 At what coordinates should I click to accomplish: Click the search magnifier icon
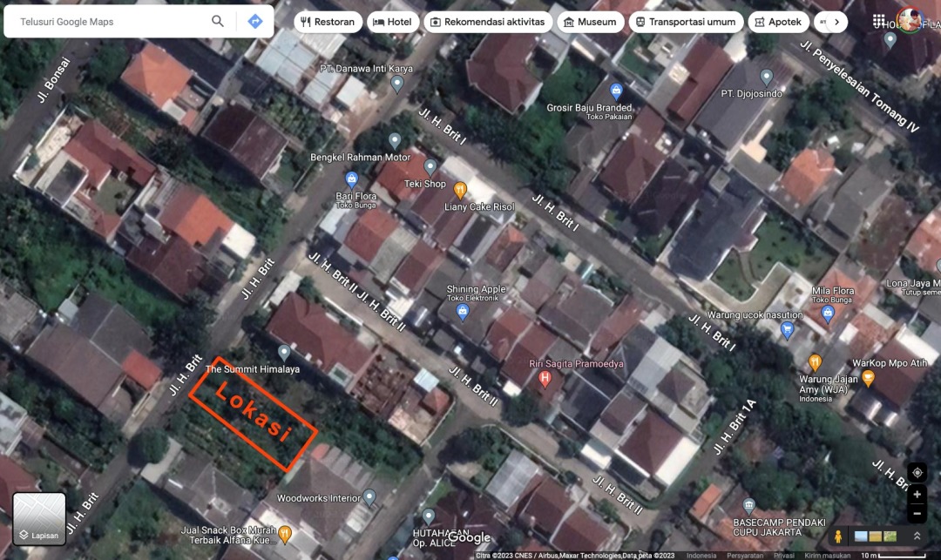pos(218,22)
